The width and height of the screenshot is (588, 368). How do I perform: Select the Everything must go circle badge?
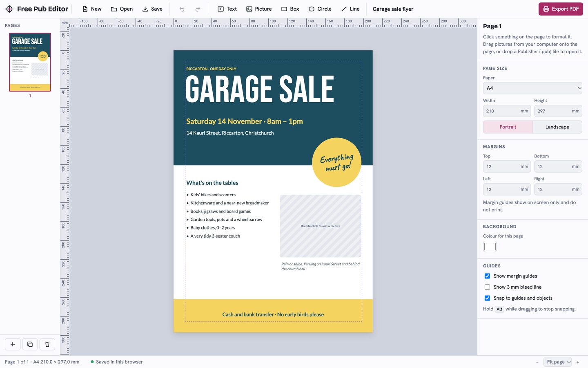pos(337,162)
